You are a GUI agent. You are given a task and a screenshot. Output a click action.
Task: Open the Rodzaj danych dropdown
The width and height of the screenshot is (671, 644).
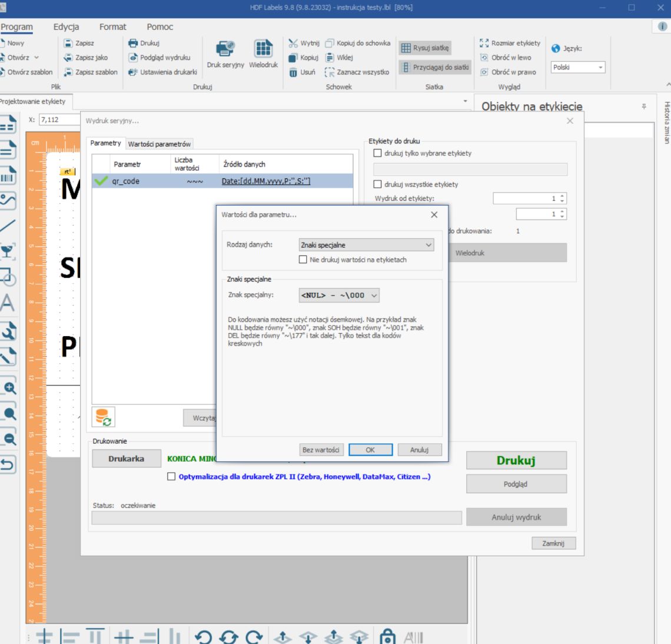(x=366, y=245)
